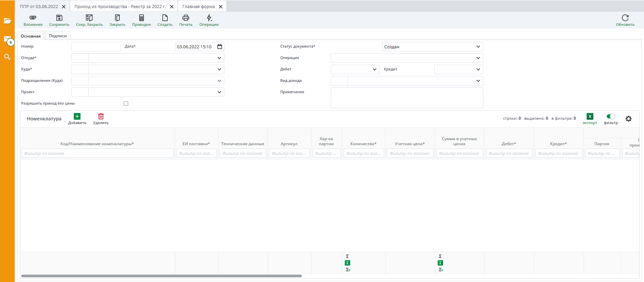
Task: Add a row with green Добавить icon
Action: [x=77, y=116]
